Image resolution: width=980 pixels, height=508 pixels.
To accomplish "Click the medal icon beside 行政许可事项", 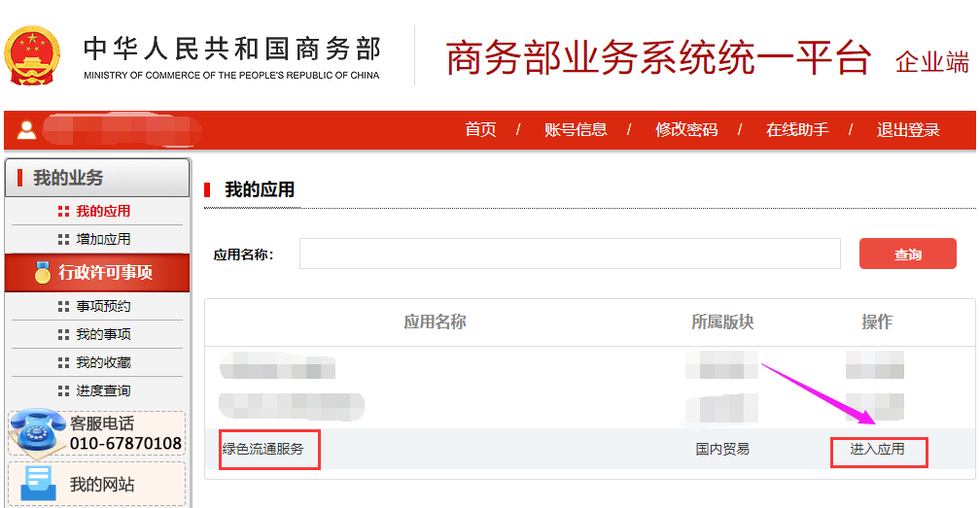I will 43,272.
